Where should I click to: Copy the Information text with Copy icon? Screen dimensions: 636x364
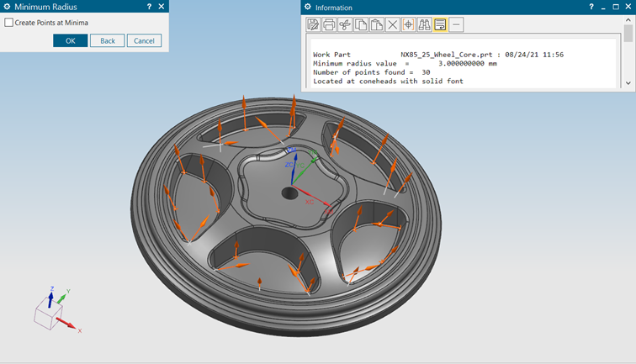click(x=360, y=24)
